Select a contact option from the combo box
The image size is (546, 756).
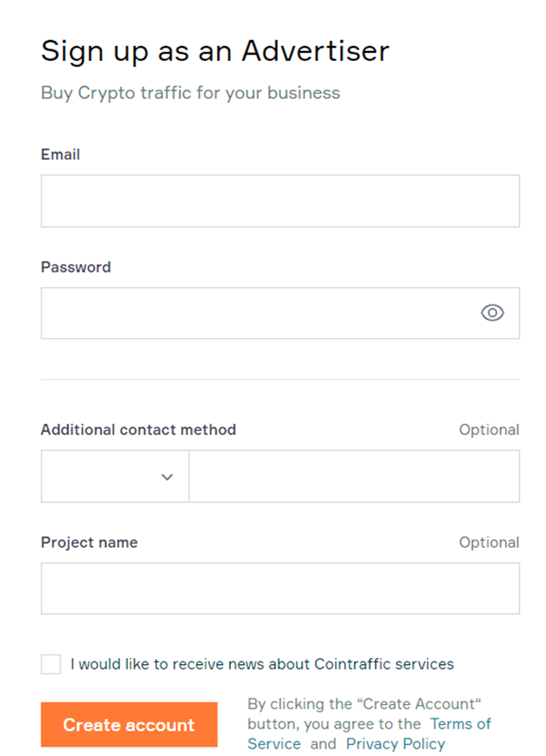click(x=115, y=476)
